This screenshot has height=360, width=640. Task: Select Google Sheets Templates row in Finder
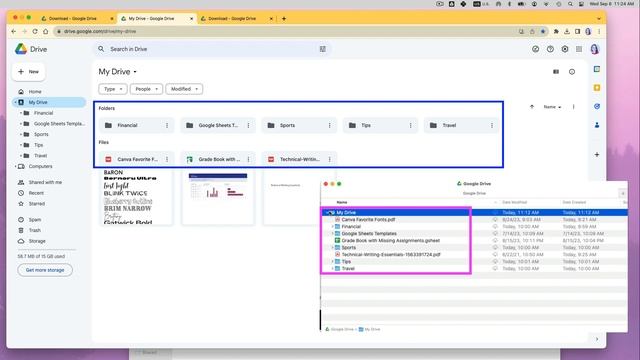(473, 234)
